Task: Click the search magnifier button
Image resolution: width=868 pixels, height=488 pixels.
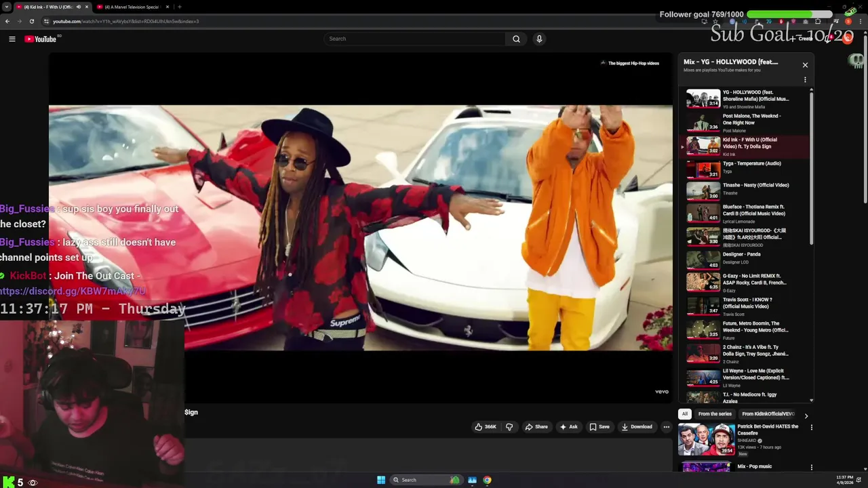Action: (x=516, y=39)
